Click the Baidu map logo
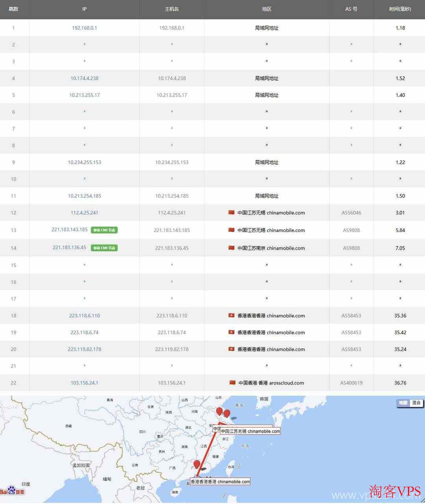Viewport: 425px width, 504px height. coord(12,491)
